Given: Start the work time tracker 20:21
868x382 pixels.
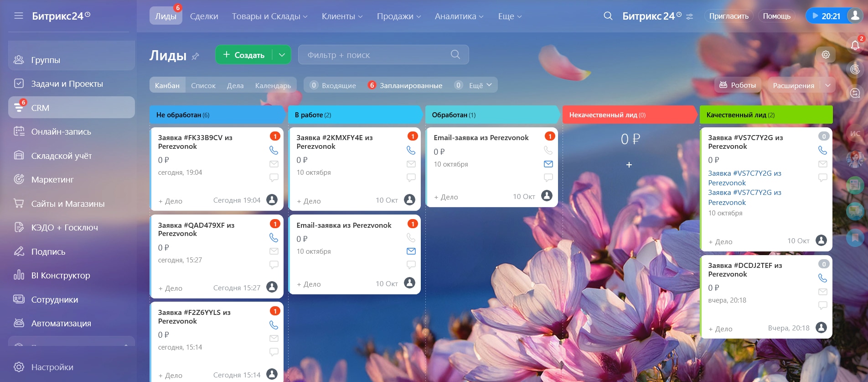Looking at the screenshot, I should pyautogui.click(x=826, y=16).
